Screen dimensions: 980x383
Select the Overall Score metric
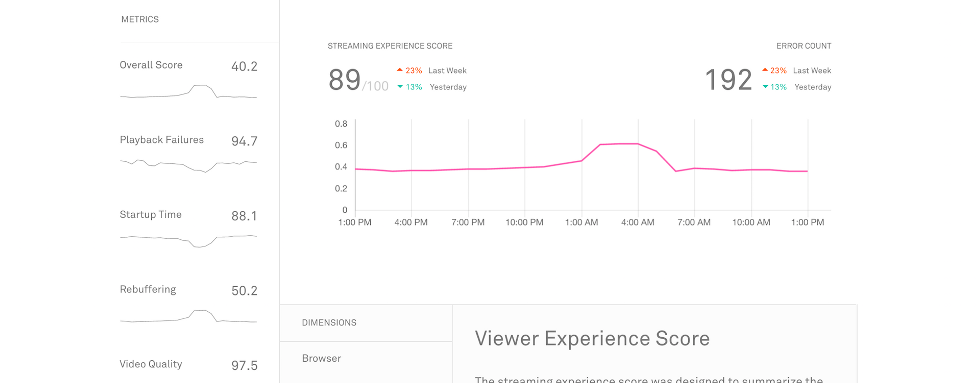pyautogui.click(x=151, y=65)
